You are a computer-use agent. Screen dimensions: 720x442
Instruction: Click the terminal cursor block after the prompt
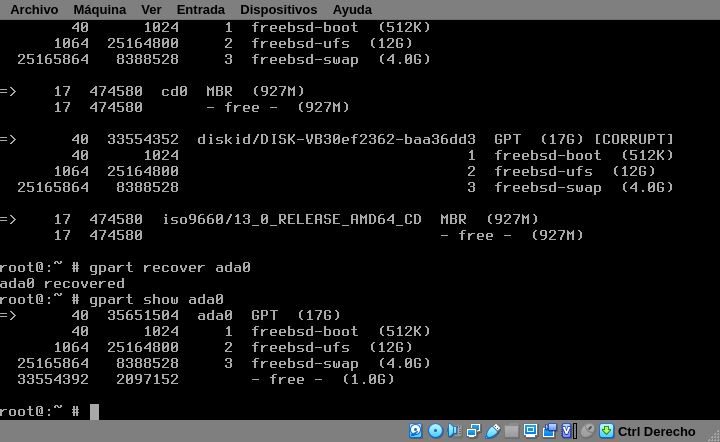pyautogui.click(x=94, y=411)
